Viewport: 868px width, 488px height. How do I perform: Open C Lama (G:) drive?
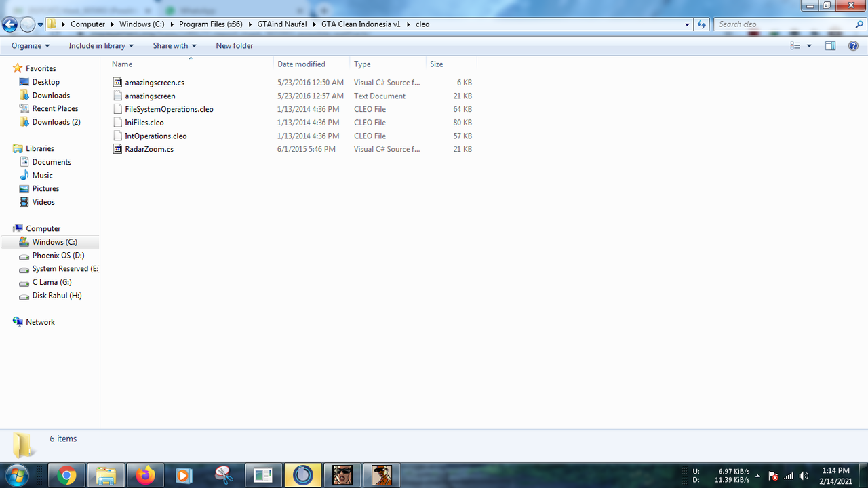pos(52,282)
